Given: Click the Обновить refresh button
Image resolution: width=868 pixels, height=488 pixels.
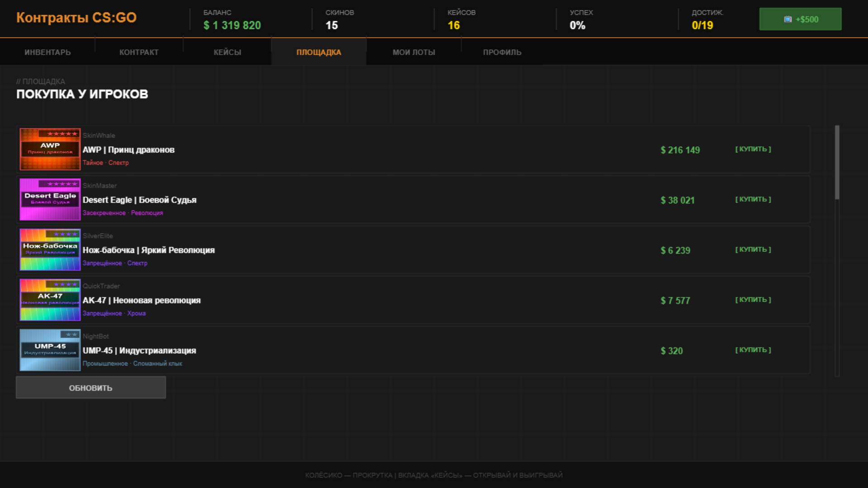Looking at the screenshot, I should pos(91,388).
